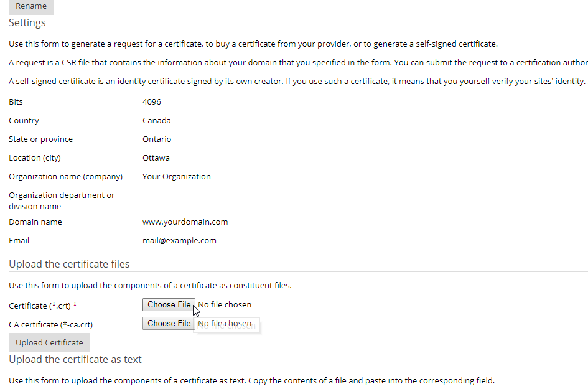Click the Settings section heading
Viewport: 588px width, 389px height.
27,22
